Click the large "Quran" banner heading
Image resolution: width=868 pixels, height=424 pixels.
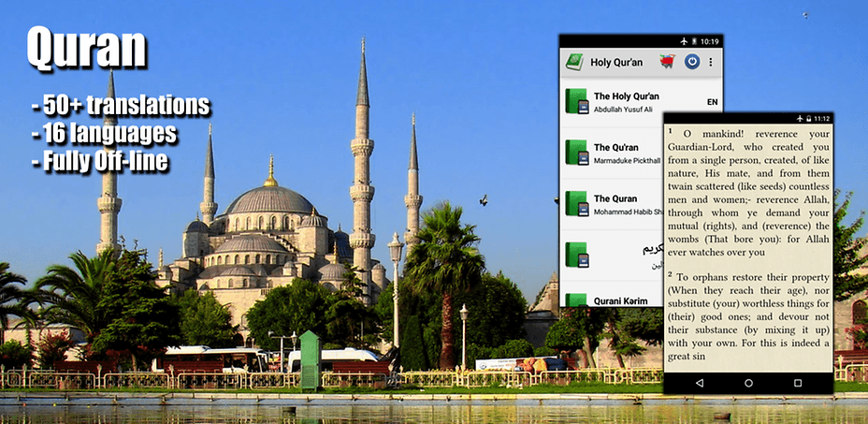[86, 49]
